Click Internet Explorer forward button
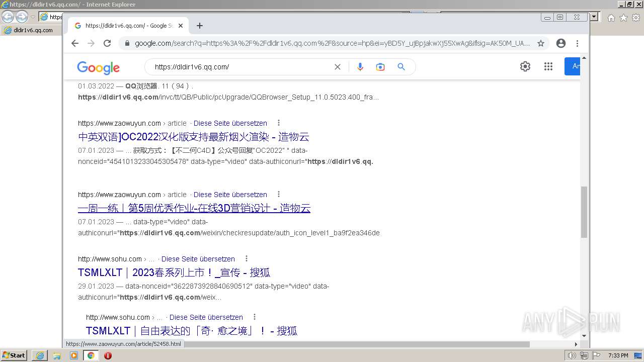Image resolution: width=644 pixels, height=362 pixels. [22, 17]
